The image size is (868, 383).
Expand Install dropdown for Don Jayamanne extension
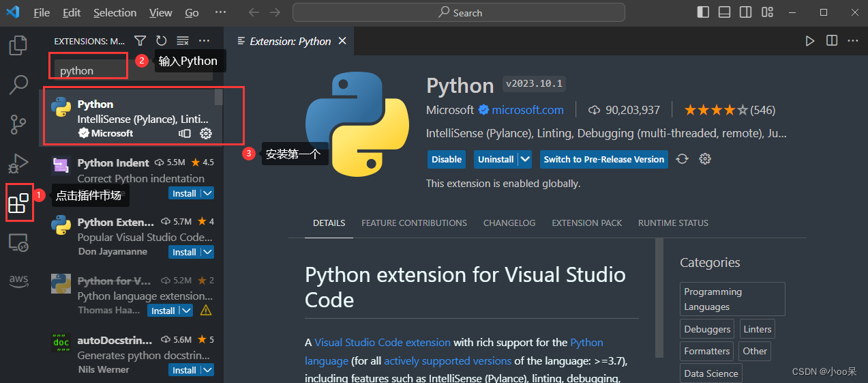pyautogui.click(x=207, y=252)
